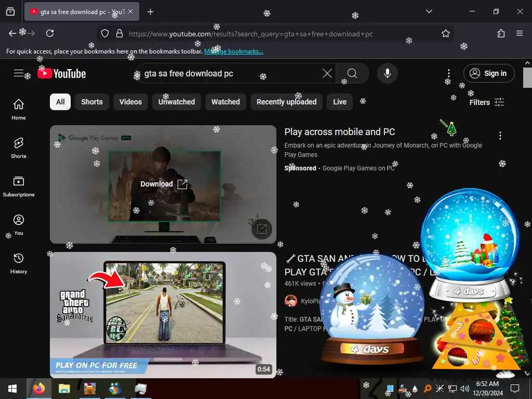
Task: Open a new tab with the plus
Action: coord(150,12)
